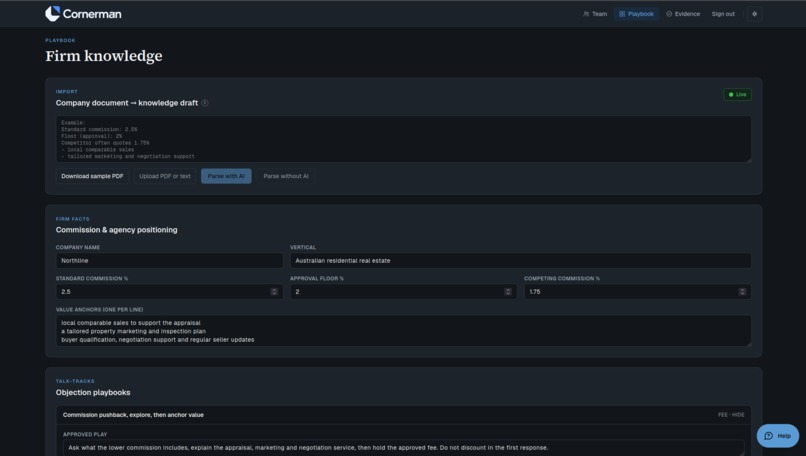The image size is (806, 456).
Task: Click the Commission pushback playbook title
Action: coord(133,415)
